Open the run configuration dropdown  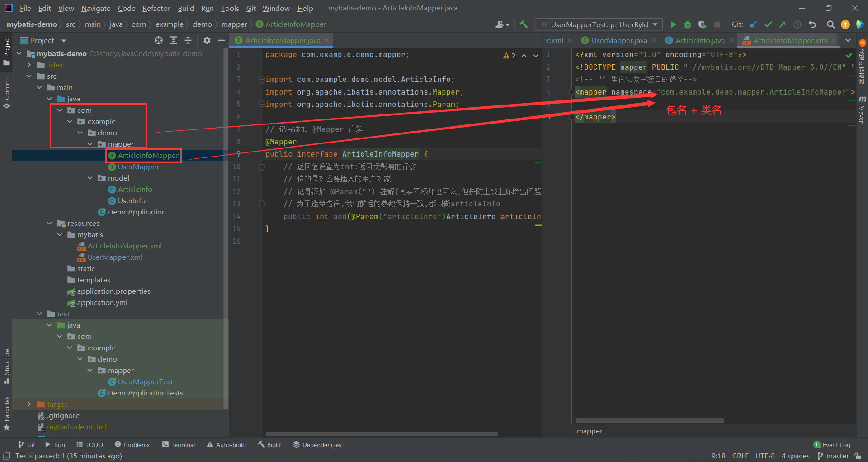pos(599,24)
